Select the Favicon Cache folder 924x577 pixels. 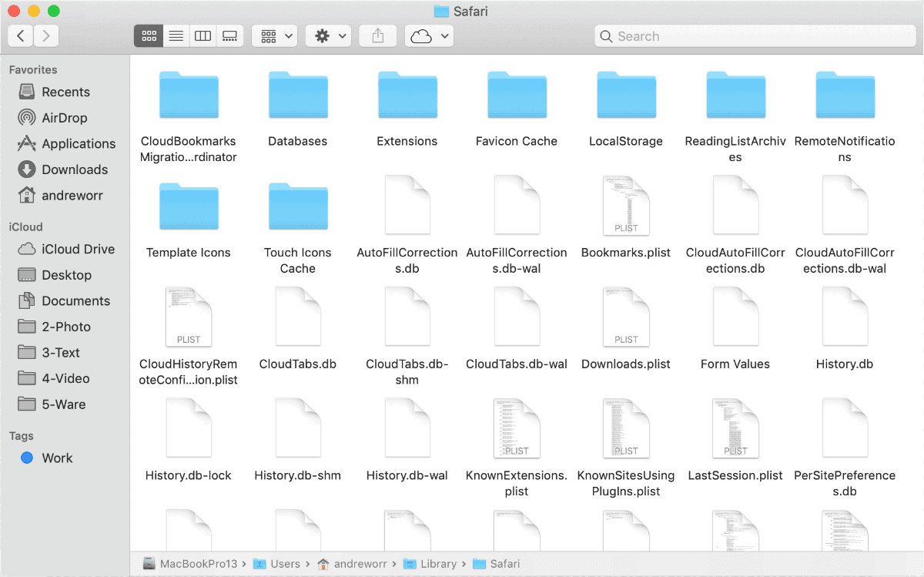coord(517,96)
